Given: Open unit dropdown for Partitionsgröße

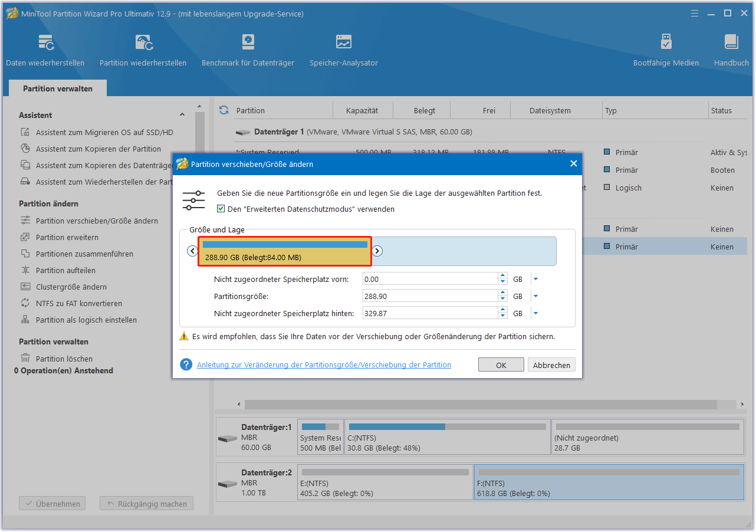Looking at the screenshot, I should pyautogui.click(x=535, y=297).
